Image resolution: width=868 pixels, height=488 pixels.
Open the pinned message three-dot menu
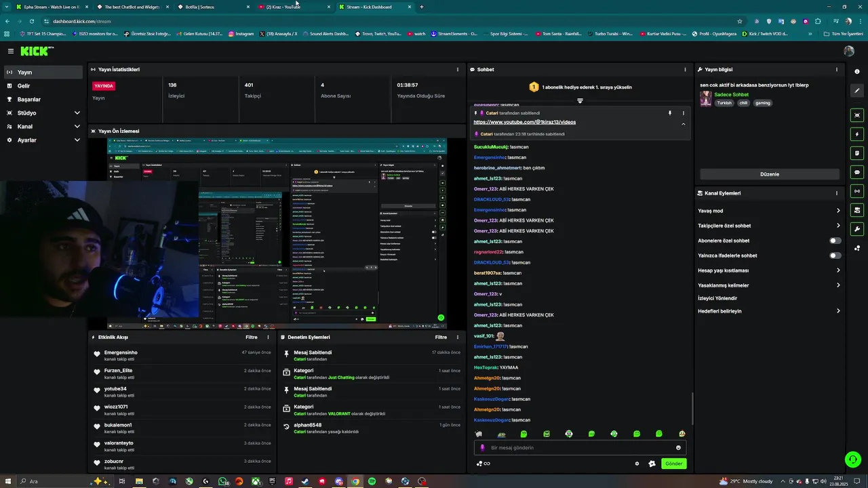(683, 113)
